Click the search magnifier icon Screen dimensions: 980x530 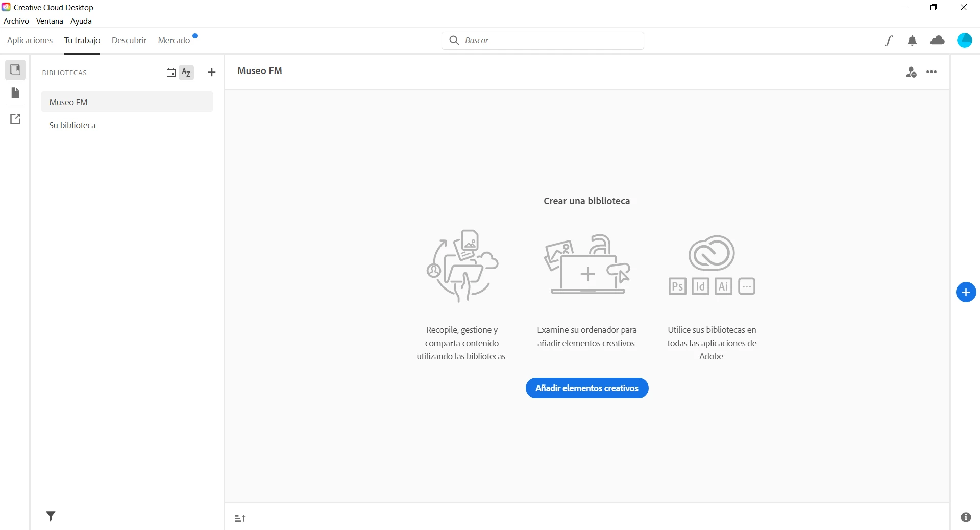click(x=454, y=40)
